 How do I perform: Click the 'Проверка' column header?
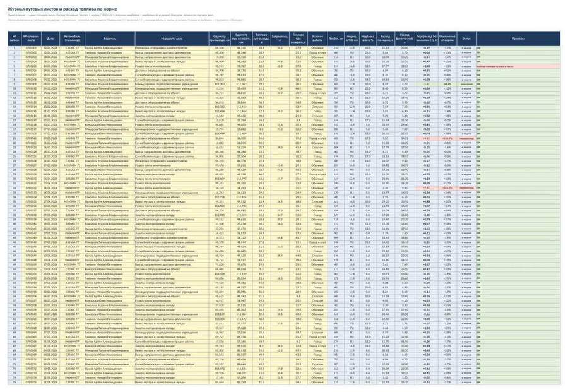[518, 39]
